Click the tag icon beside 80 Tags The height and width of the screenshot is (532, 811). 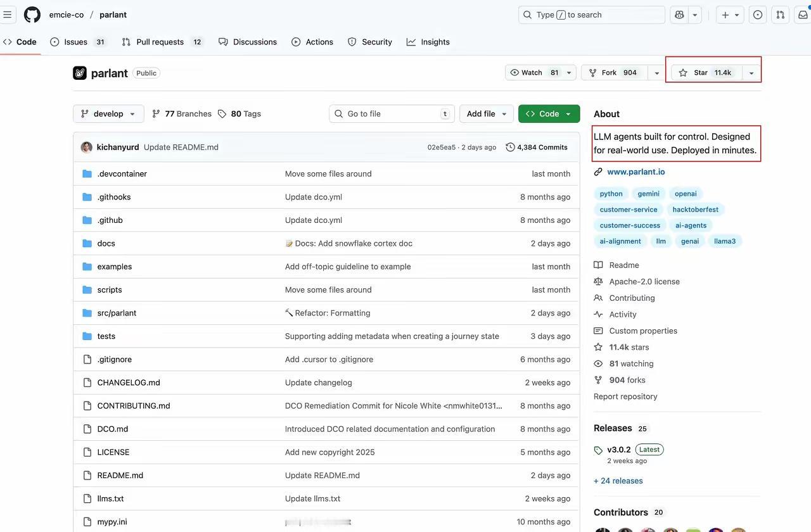click(x=222, y=114)
